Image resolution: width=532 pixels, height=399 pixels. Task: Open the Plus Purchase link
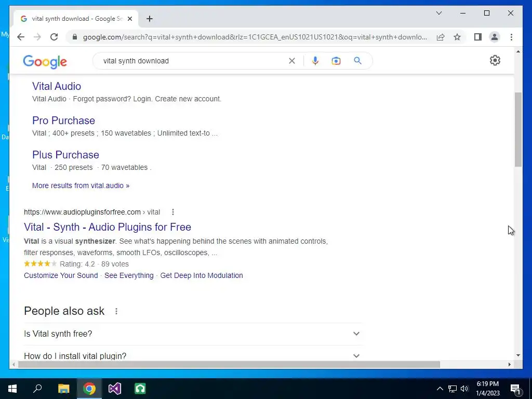pyautogui.click(x=65, y=155)
